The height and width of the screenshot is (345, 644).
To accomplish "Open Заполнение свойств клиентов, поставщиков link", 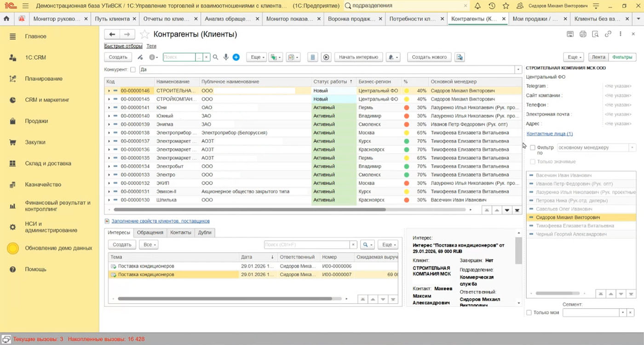I will [161, 221].
